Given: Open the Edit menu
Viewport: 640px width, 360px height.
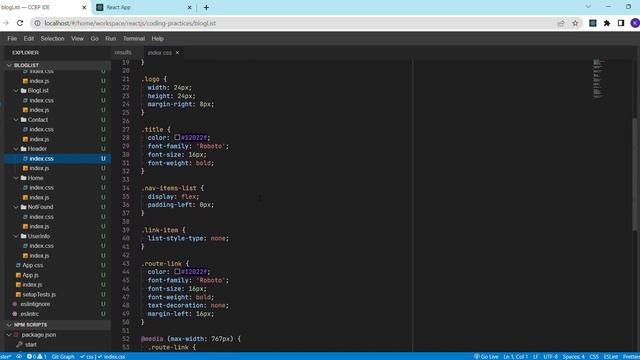Looking at the screenshot, I should click(29, 38).
